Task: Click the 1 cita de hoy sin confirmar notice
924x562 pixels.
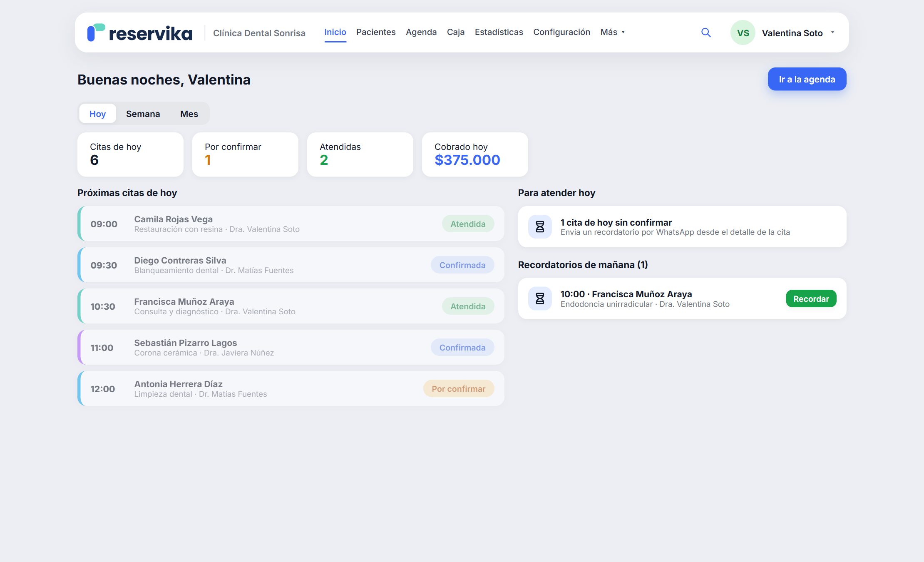Action: (682, 227)
